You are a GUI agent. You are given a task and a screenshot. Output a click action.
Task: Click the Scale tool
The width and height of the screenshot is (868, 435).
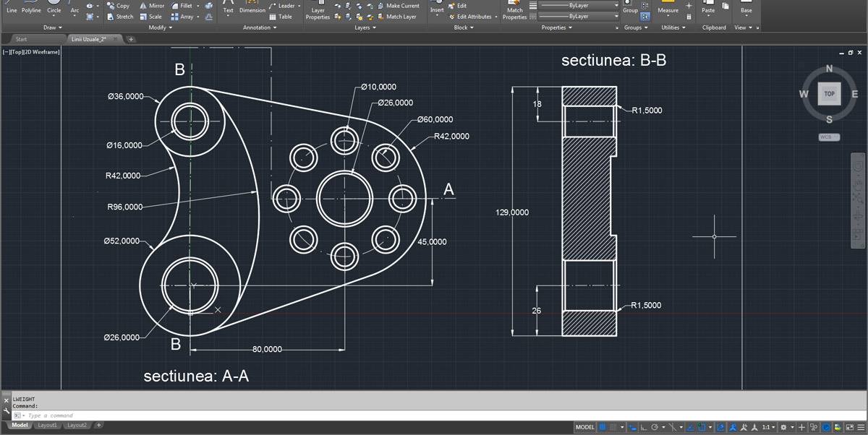150,17
